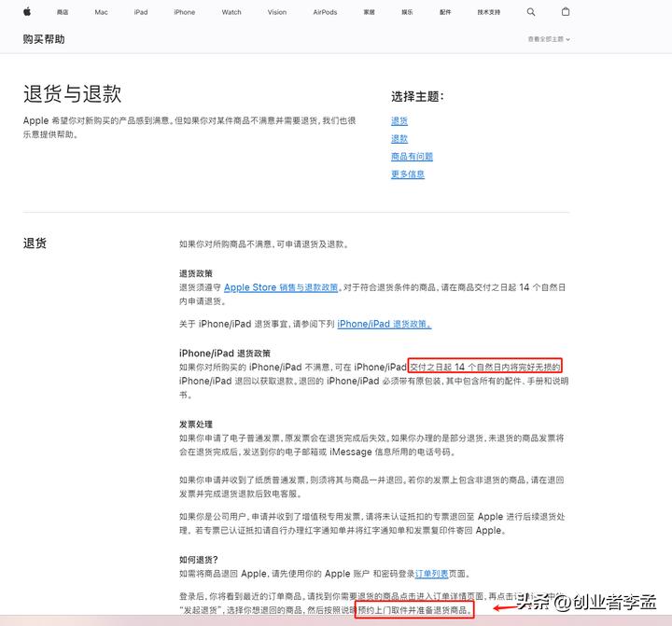Open the 家居 menu item
The height and width of the screenshot is (626, 672).
click(369, 12)
